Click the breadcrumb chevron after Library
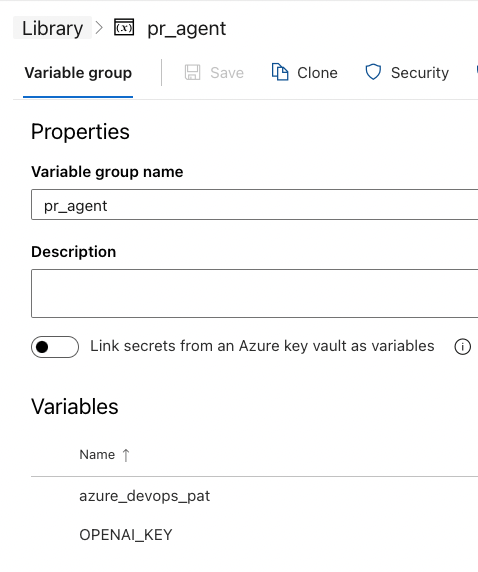The width and height of the screenshot is (478, 572). [99, 28]
